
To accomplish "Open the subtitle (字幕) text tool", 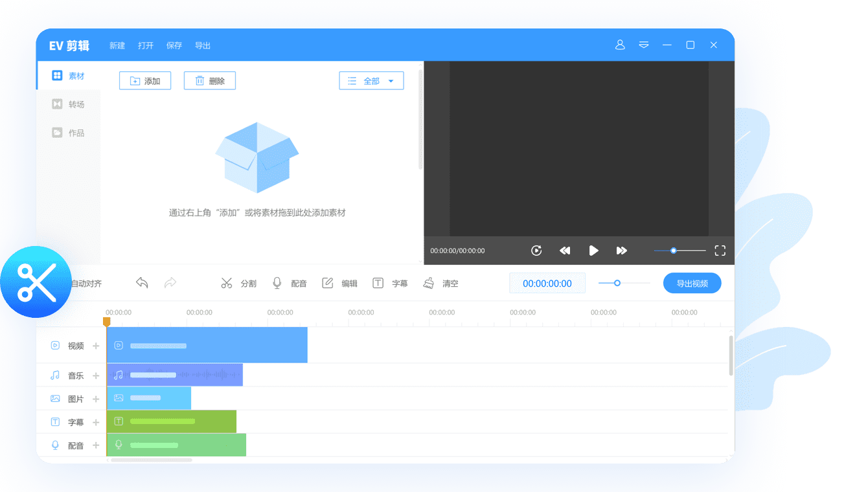I will click(x=378, y=283).
